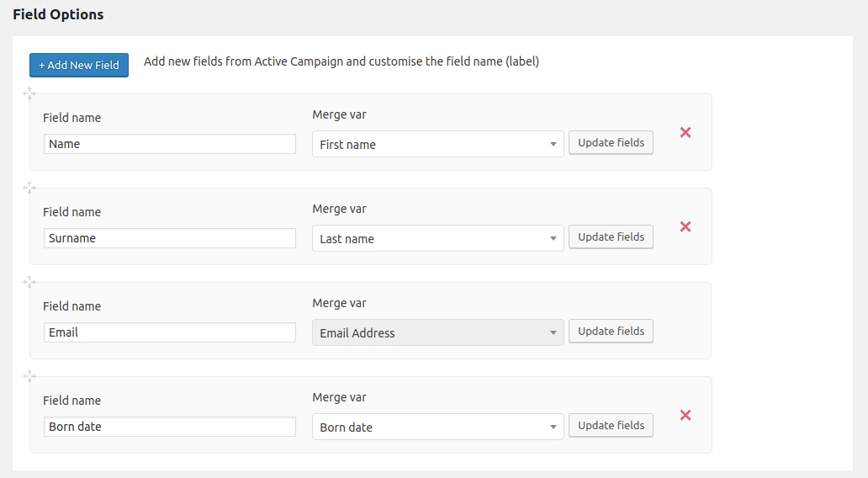868x478 pixels.
Task: Remove the Surname field row using red X
Action: [685, 226]
